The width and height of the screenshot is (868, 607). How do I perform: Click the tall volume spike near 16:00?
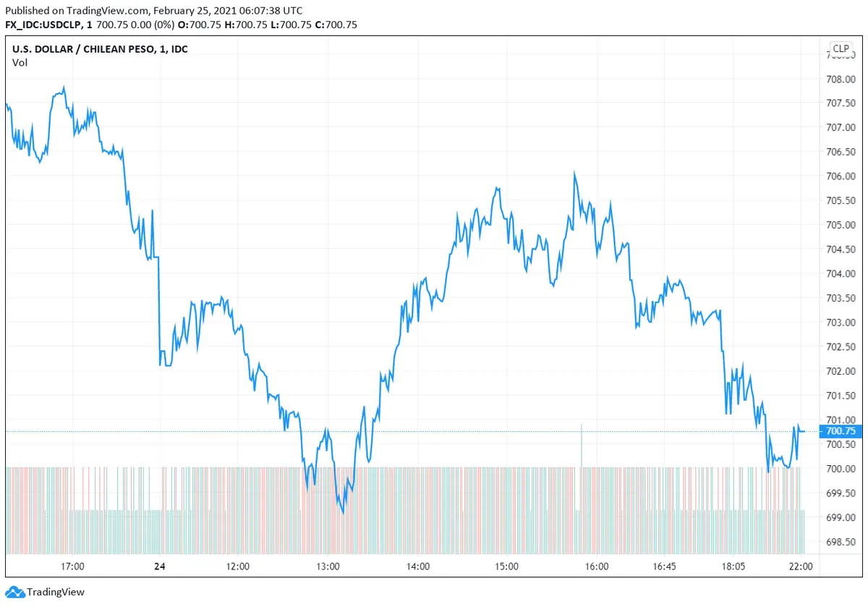(581, 445)
